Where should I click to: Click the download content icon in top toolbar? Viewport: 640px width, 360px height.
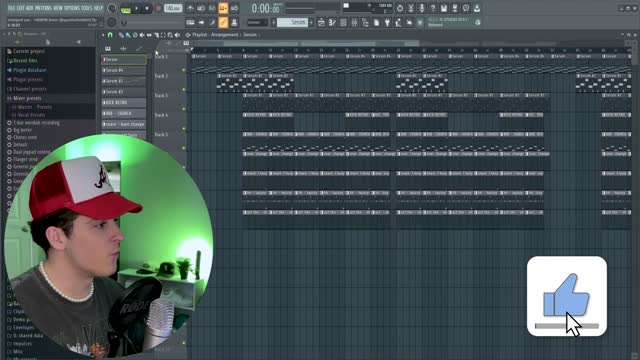point(477,8)
